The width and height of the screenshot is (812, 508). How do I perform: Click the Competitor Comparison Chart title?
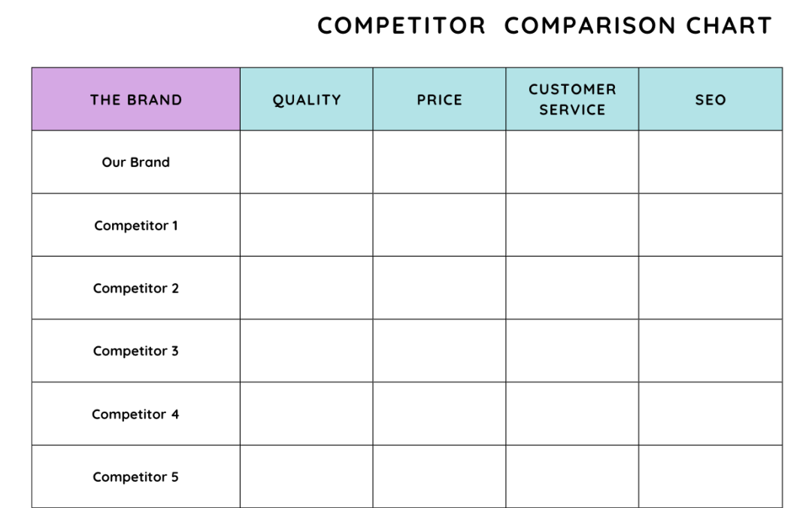(544, 26)
